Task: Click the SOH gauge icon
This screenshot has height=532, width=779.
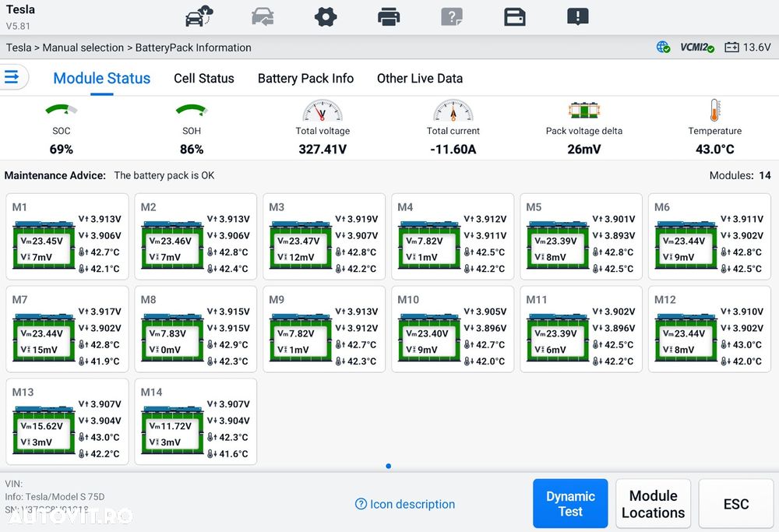Action: coord(192,110)
